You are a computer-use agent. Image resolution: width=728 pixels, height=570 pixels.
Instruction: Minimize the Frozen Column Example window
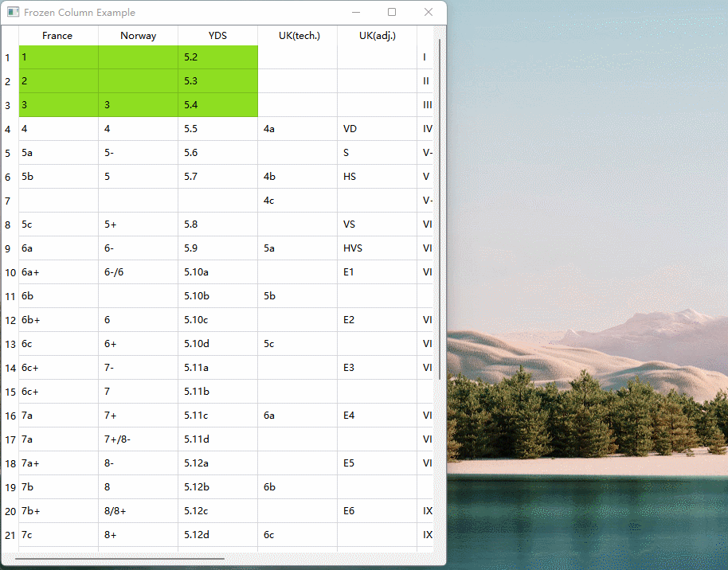coord(355,12)
